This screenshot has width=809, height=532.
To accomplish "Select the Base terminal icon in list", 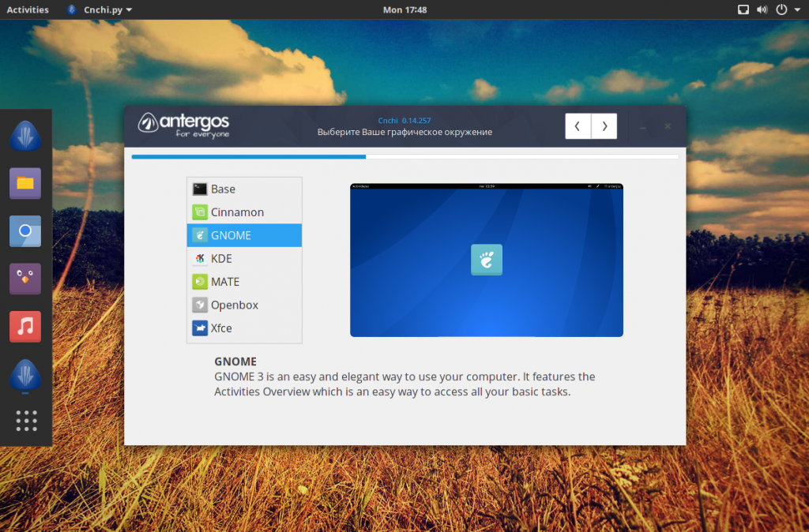I will coord(200,189).
